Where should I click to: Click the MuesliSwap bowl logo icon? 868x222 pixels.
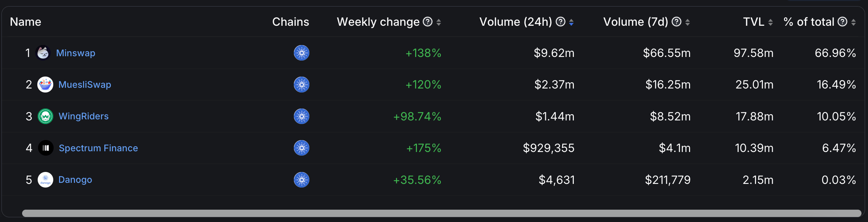[45, 85]
